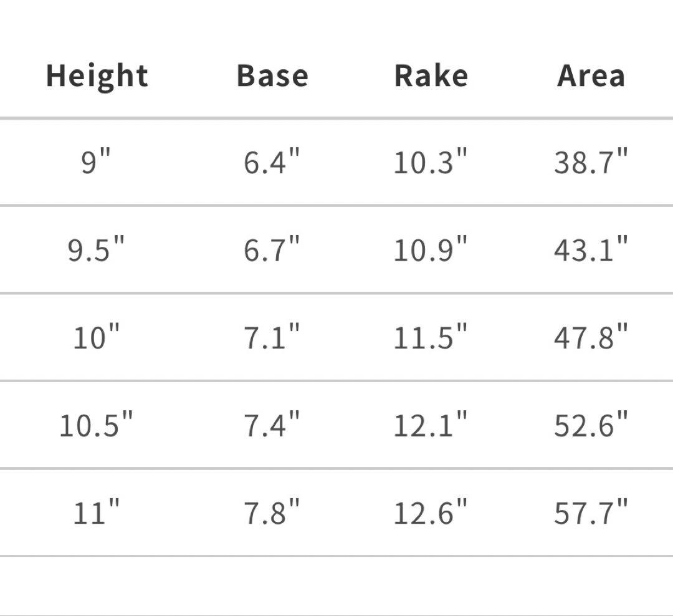673x616 pixels.
Task: Click the 11" height cell
Action: tap(96, 513)
